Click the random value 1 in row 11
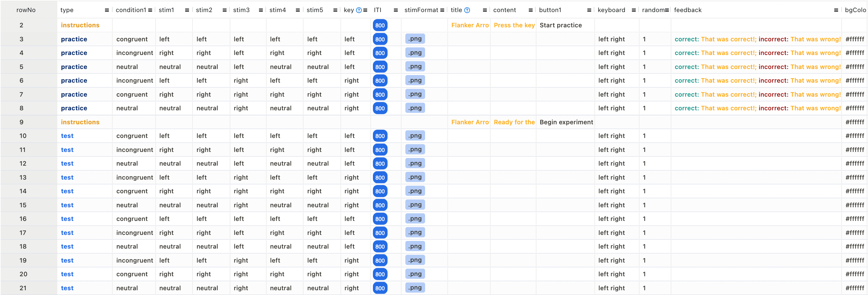868x295 pixels. coord(655,150)
